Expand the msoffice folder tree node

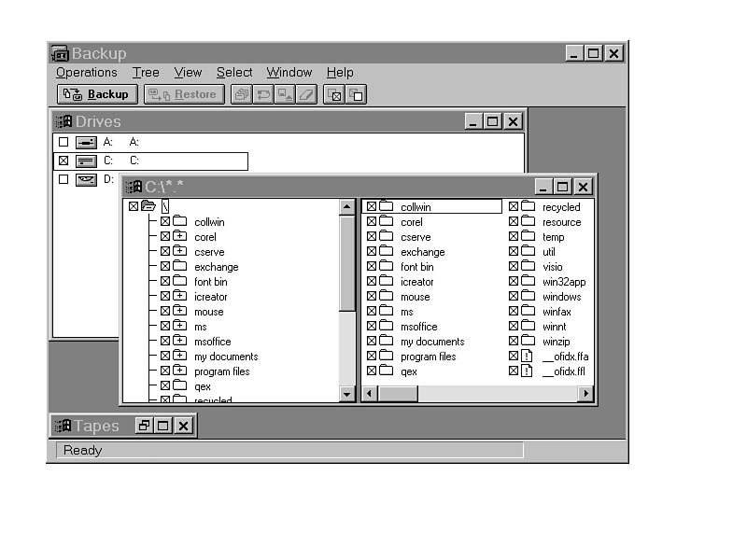tap(180, 342)
